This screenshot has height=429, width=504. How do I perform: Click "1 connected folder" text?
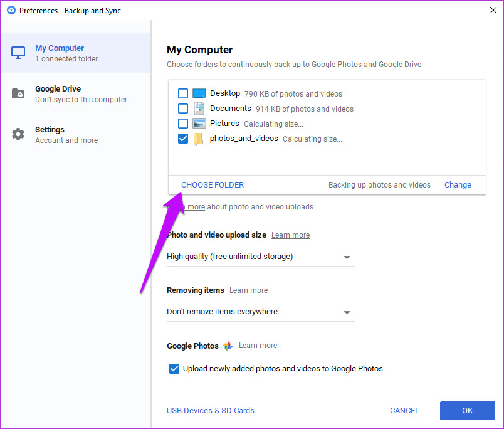[66, 59]
